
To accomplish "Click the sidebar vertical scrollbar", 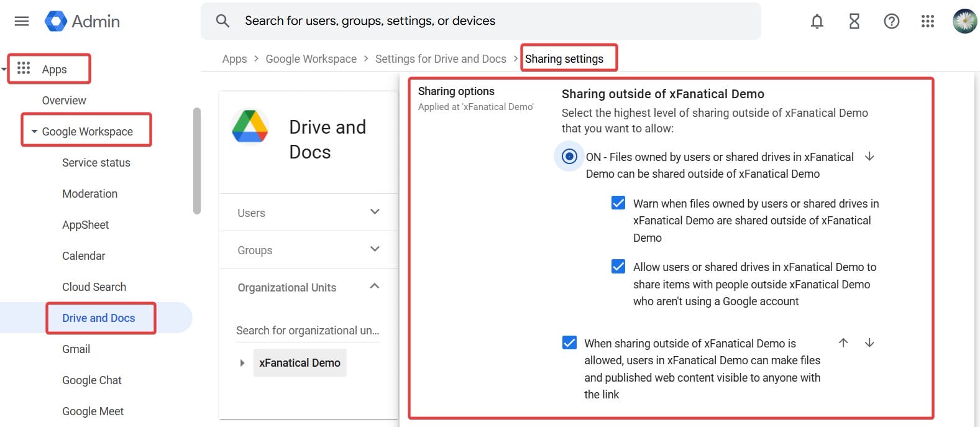I will pos(197,161).
